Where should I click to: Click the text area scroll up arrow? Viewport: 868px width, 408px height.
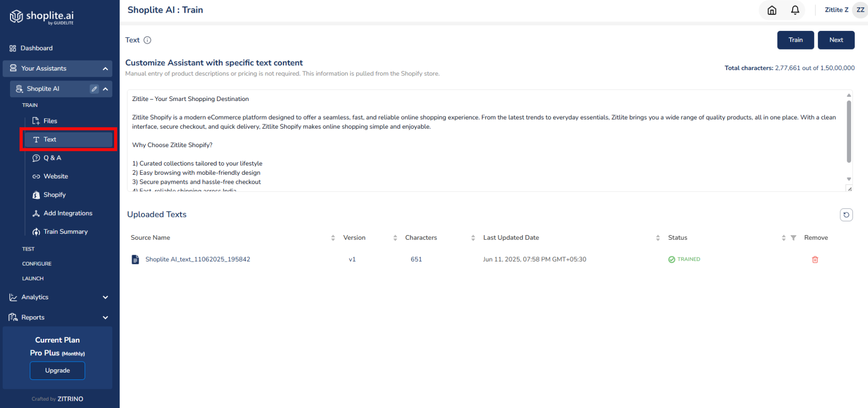click(848, 95)
